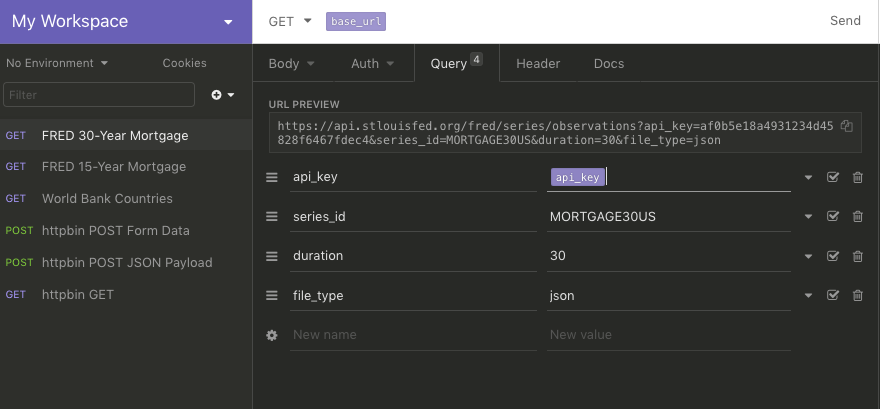This screenshot has width=880, height=409.
Task: Open the GET method dropdown
Action: pos(290,21)
